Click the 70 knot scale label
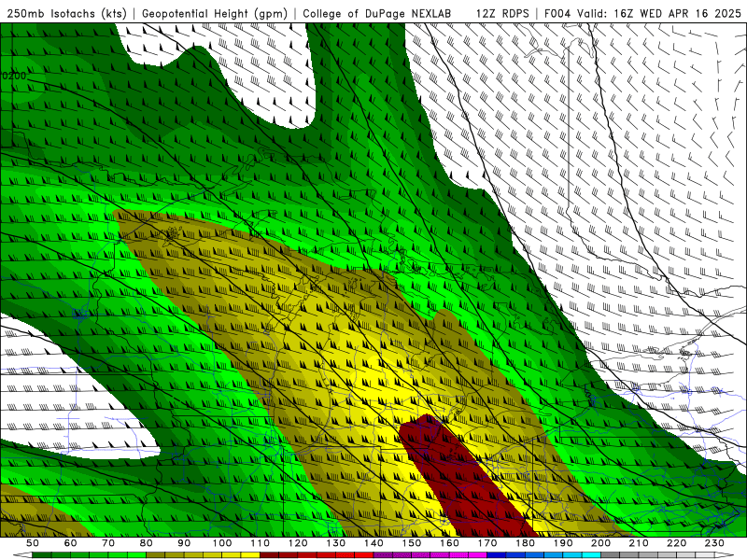 pyautogui.click(x=108, y=543)
